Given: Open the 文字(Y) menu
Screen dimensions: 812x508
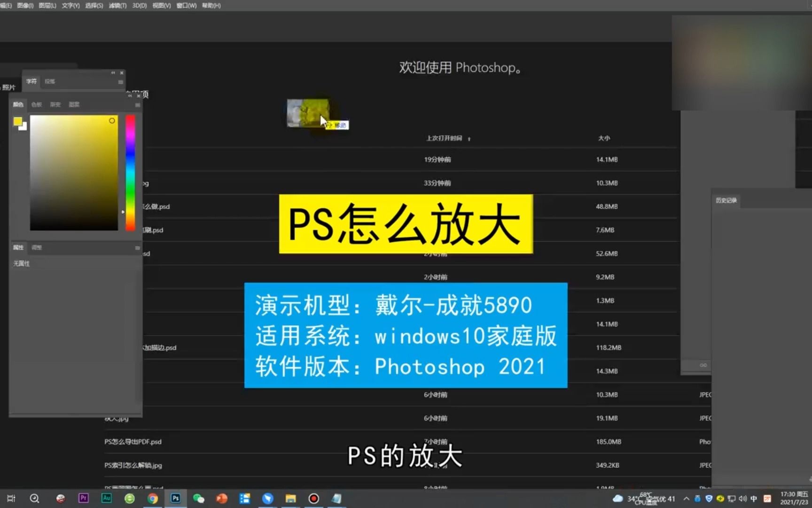Looking at the screenshot, I should pyautogui.click(x=70, y=6).
